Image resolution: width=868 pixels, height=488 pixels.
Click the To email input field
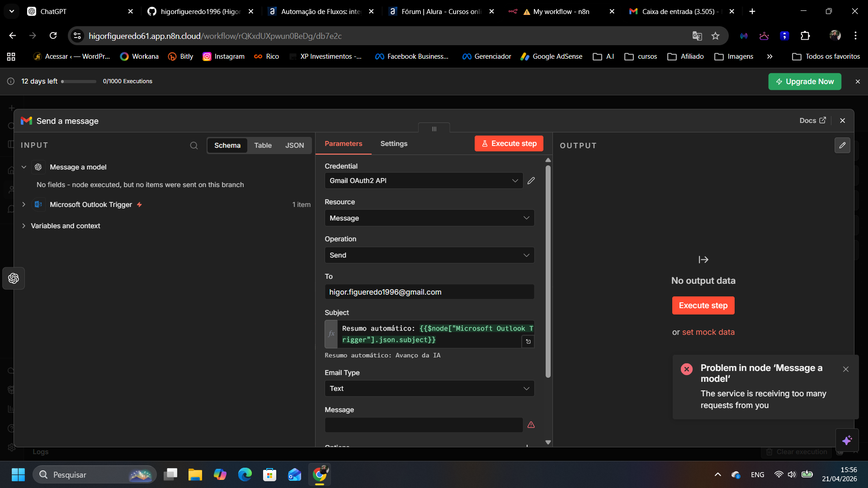coord(429,292)
